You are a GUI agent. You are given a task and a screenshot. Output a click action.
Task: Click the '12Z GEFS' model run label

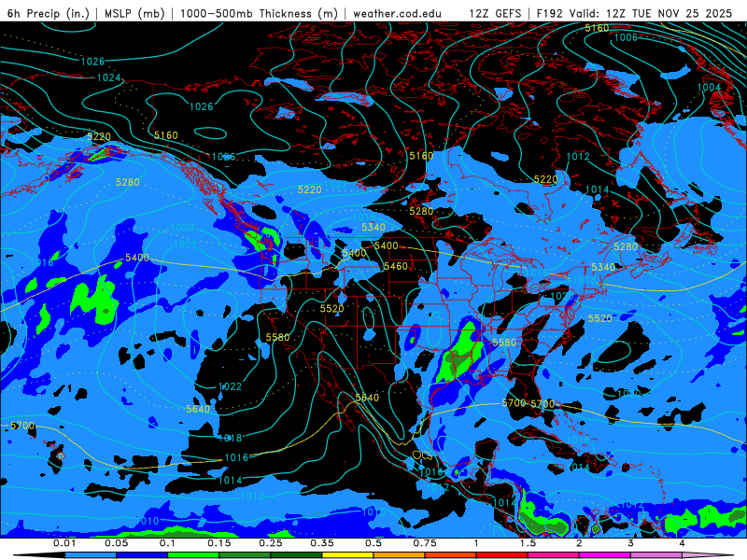pos(495,13)
